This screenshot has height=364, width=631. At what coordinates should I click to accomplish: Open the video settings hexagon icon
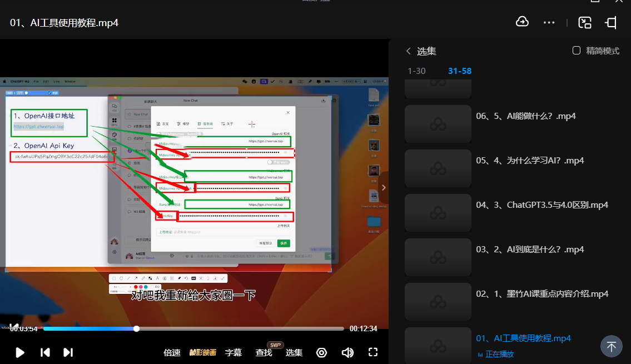(321, 352)
